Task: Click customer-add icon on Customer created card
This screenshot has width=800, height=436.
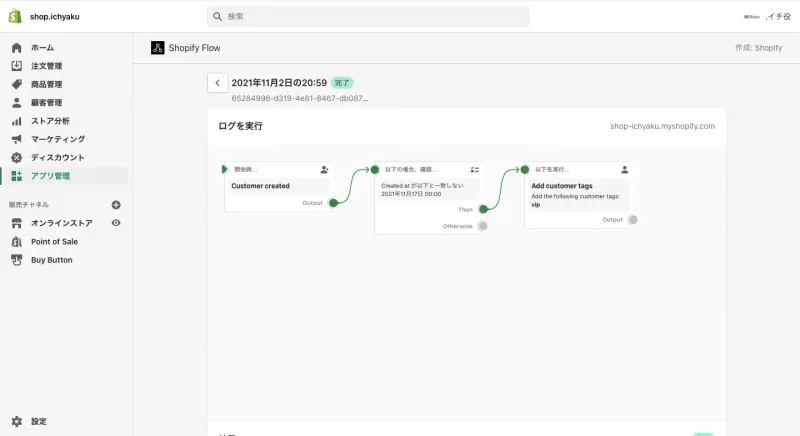Action: coord(324,169)
